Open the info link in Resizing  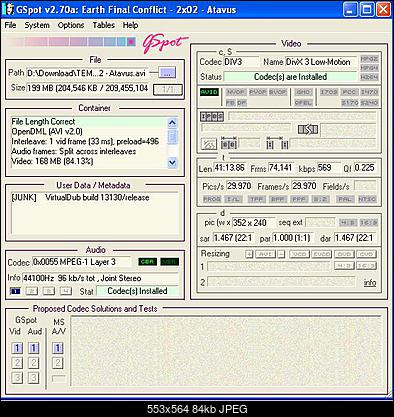[370, 283]
